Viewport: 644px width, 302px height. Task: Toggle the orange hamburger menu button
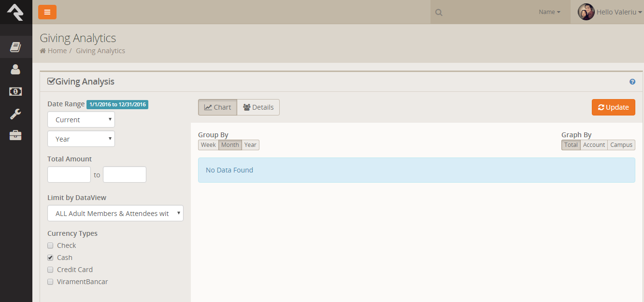tap(47, 12)
